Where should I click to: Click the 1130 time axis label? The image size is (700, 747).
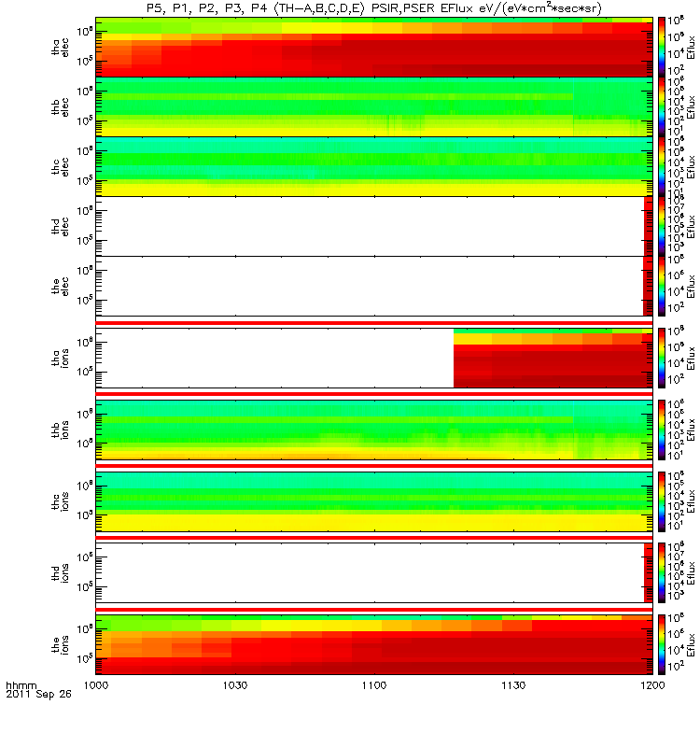click(x=513, y=685)
